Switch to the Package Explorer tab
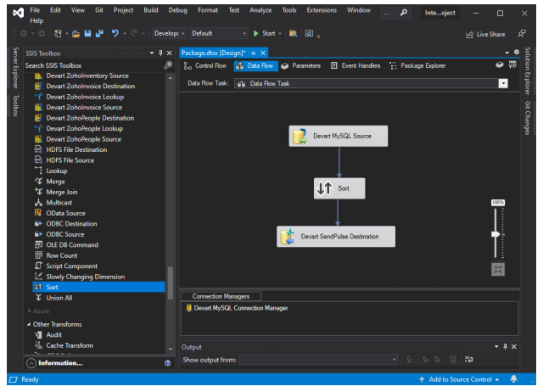The height and width of the screenshot is (392, 543). (417, 66)
